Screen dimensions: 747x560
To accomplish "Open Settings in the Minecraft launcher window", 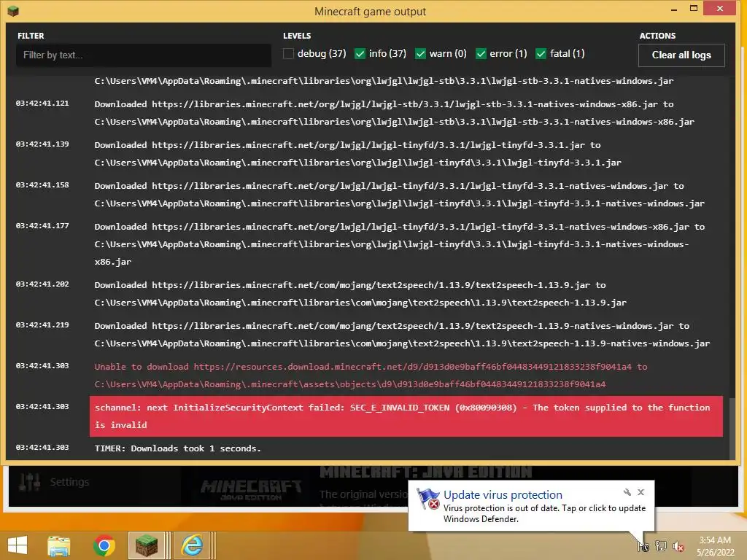I will [69, 482].
